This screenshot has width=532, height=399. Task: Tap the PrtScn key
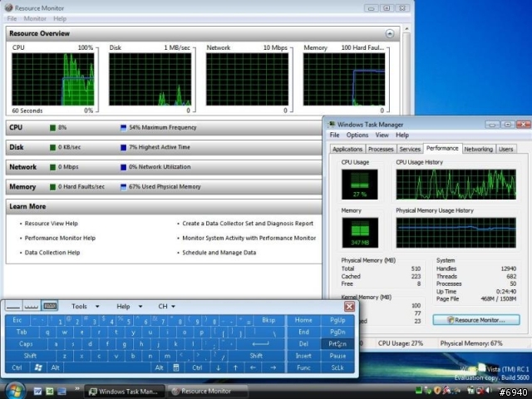(x=337, y=343)
